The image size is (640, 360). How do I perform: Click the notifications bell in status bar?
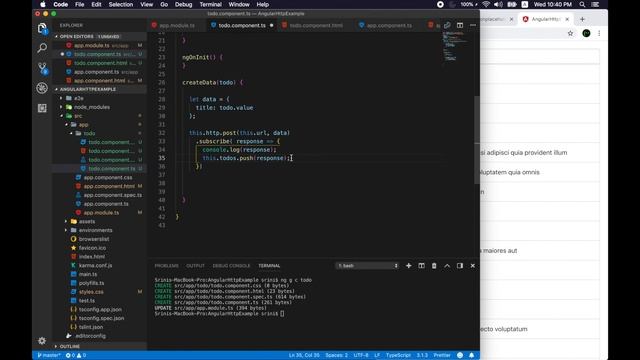point(471,355)
